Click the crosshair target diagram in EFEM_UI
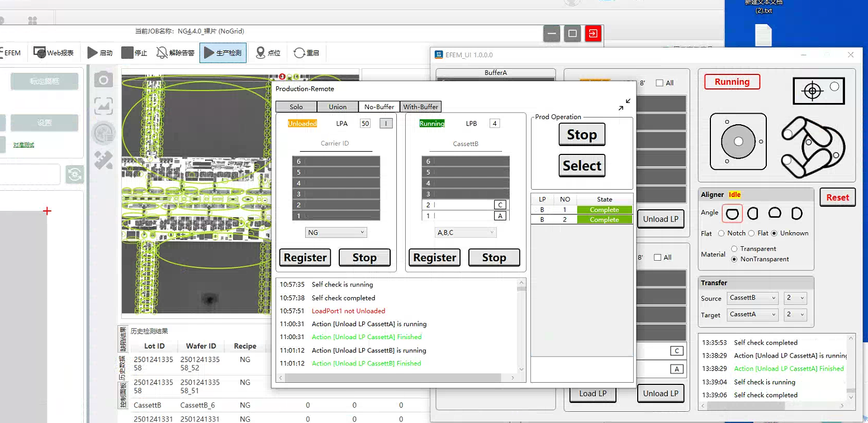This screenshot has height=423, width=868. 818,91
